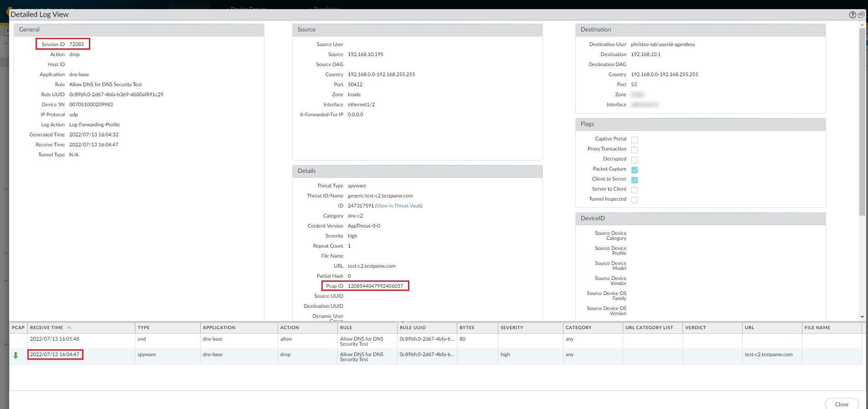This screenshot has height=409, width=868.
Task: Click the Tunnel Type value N/A
Action: point(74,155)
